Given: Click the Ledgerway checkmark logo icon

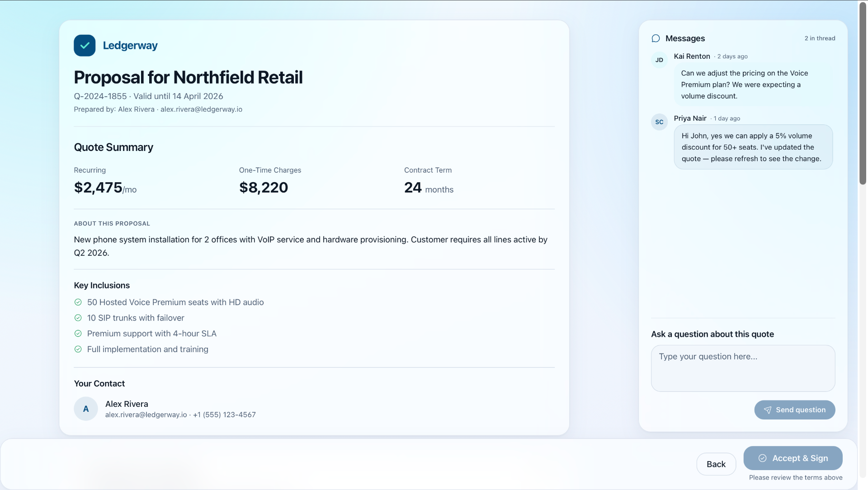Looking at the screenshot, I should (85, 45).
